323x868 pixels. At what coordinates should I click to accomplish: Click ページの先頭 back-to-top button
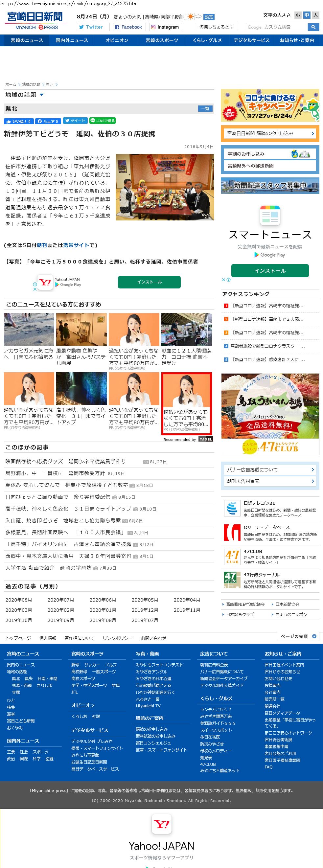[298, 636]
